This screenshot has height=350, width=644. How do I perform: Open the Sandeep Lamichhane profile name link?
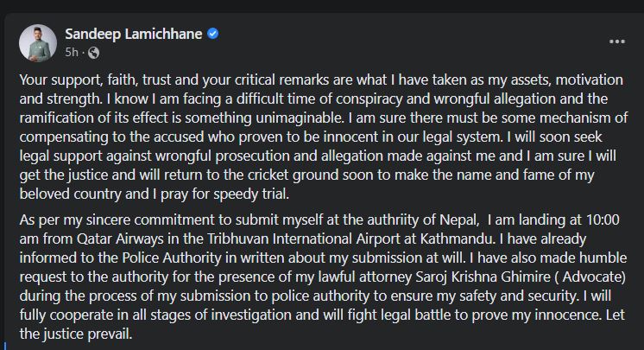coord(134,35)
